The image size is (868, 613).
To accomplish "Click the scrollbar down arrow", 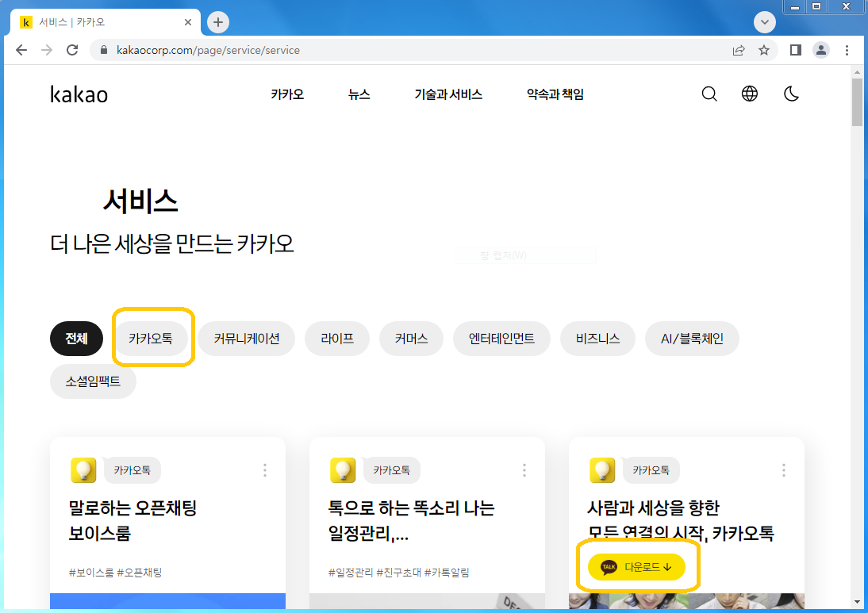I will point(858,603).
